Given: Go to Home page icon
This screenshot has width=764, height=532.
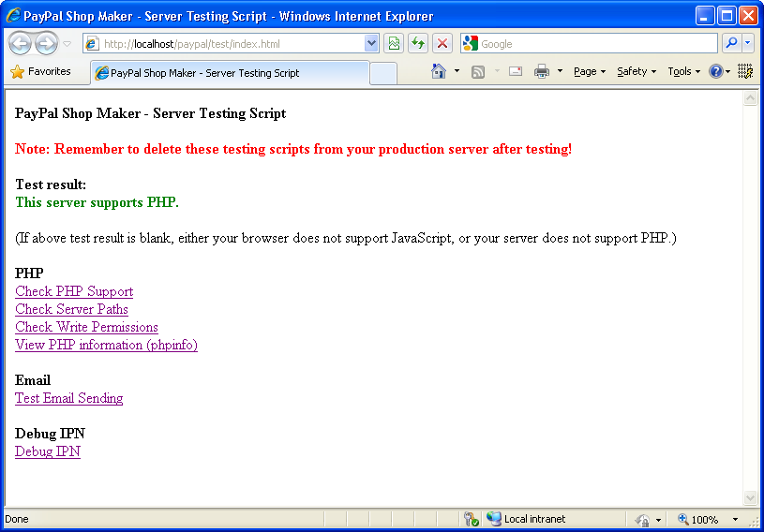Looking at the screenshot, I should [x=439, y=71].
